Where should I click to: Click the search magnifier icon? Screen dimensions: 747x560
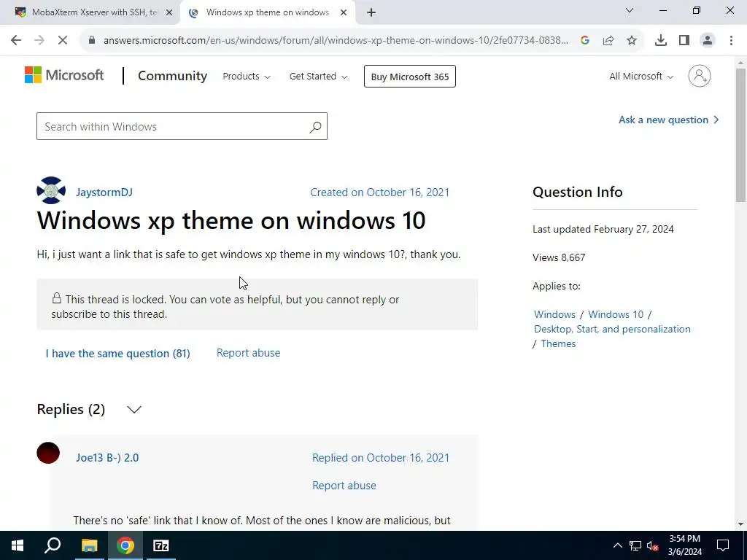pyautogui.click(x=315, y=127)
